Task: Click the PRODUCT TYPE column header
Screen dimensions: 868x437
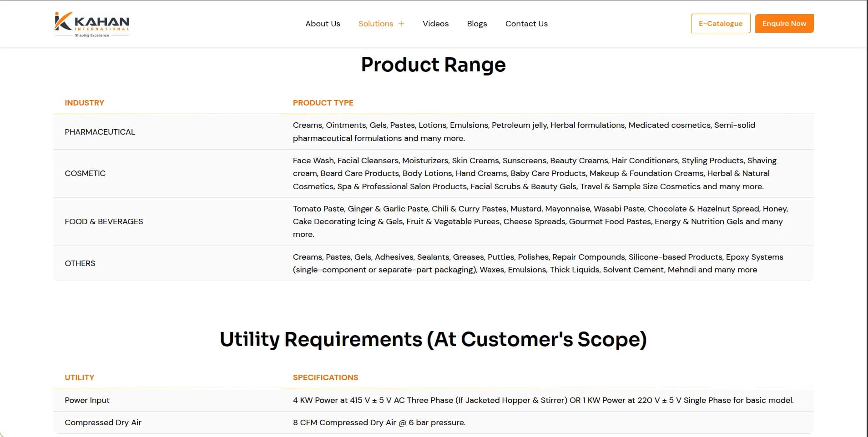Action: (x=323, y=103)
